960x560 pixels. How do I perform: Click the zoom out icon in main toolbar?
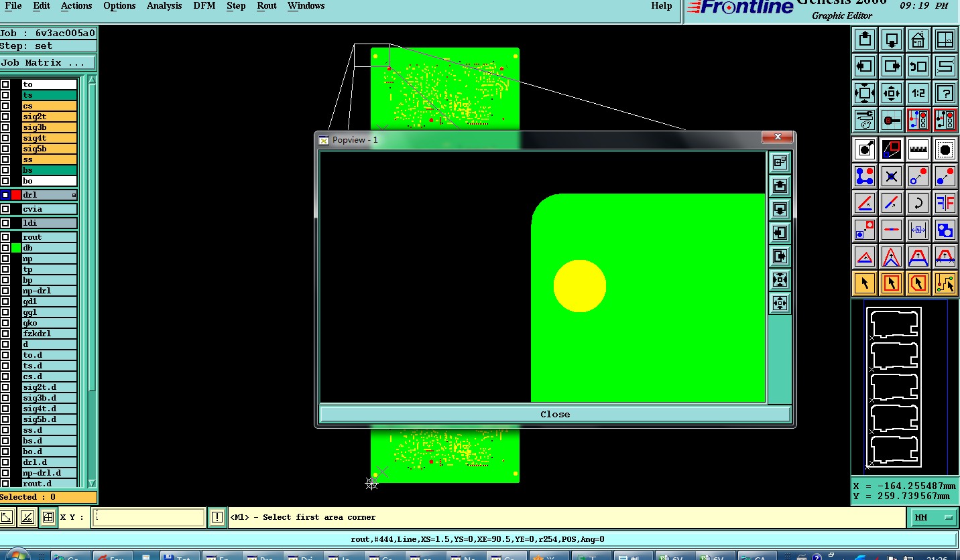click(892, 93)
